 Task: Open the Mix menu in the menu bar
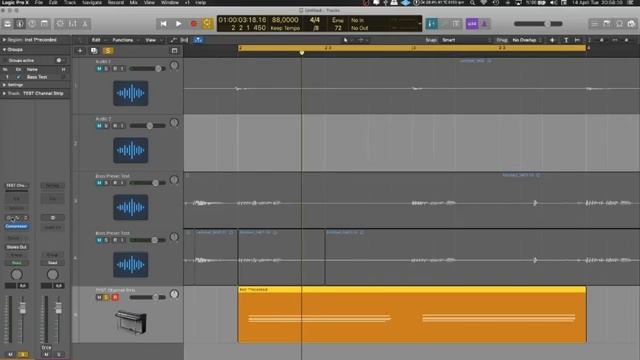click(133, 2)
